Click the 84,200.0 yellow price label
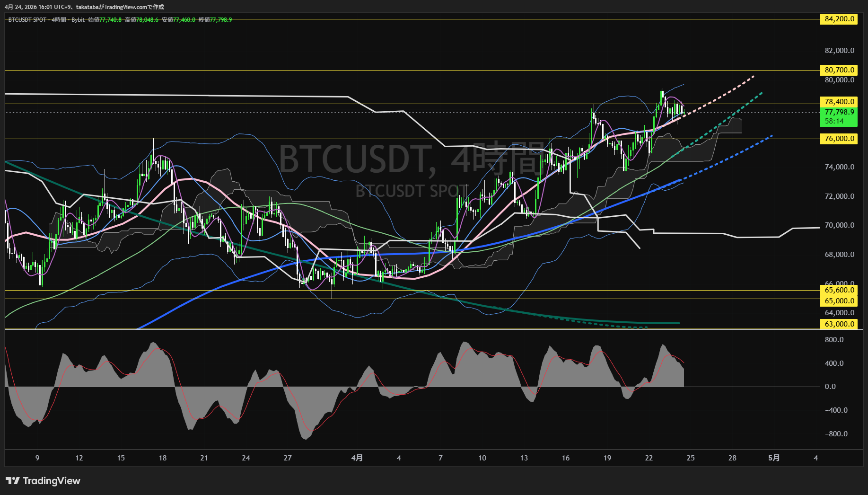 (x=839, y=19)
